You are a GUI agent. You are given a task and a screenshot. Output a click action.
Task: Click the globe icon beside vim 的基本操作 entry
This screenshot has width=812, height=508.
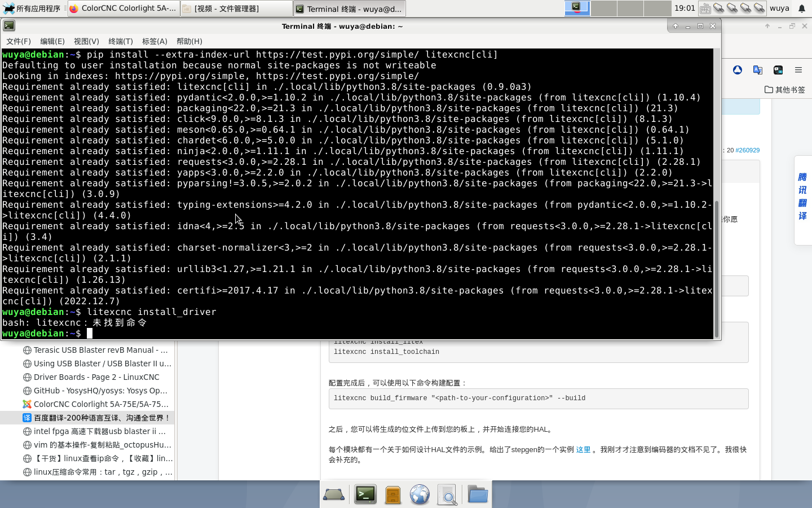[x=27, y=445]
